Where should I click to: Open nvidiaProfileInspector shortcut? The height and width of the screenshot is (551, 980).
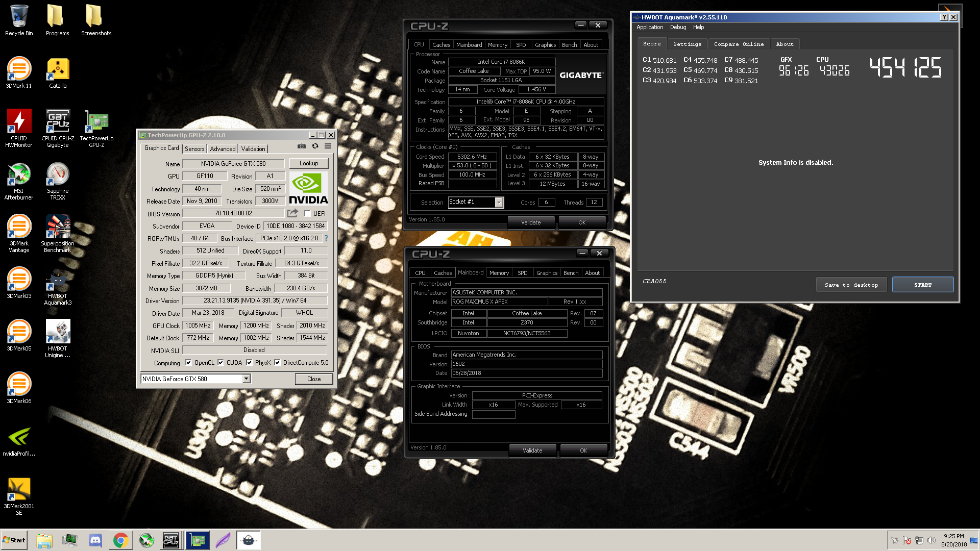point(19,441)
